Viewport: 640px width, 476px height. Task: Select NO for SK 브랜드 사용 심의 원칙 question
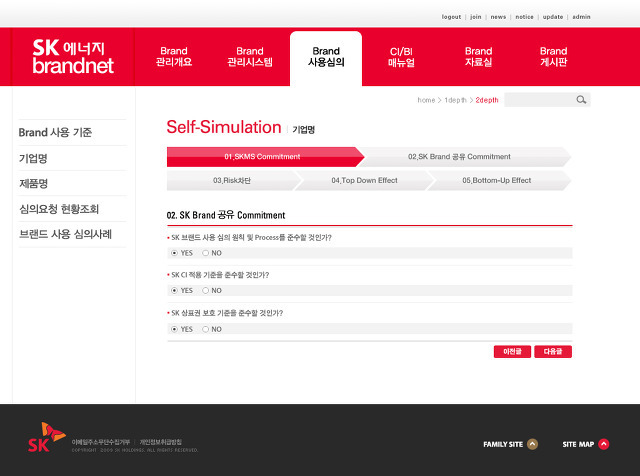(x=205, y=253)
